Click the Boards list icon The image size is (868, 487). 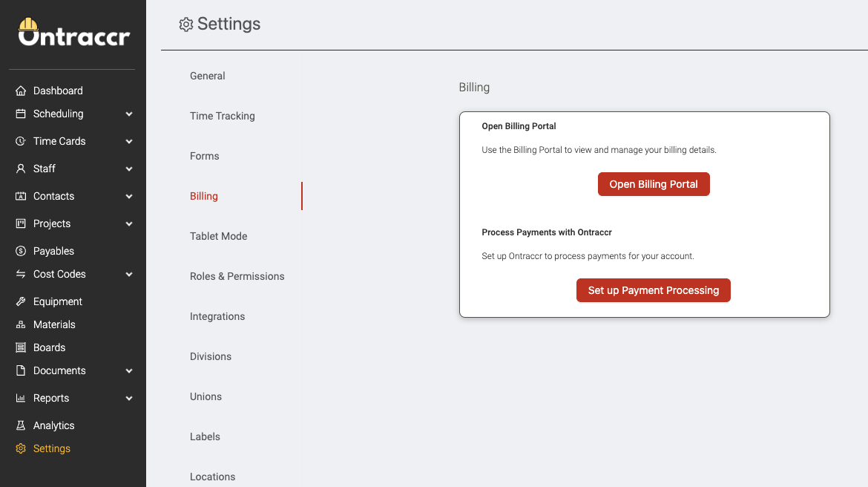point(21,347)
